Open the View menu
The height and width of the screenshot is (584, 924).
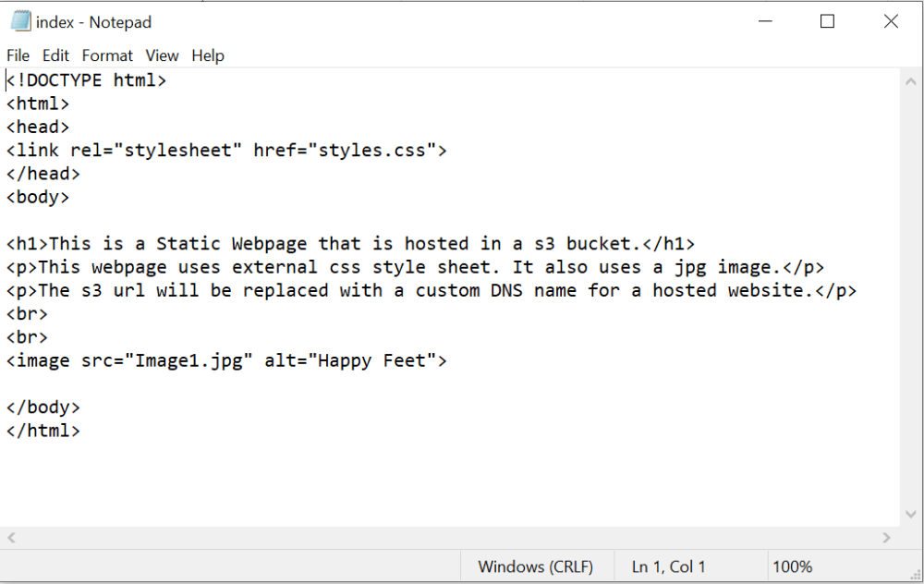162,55
